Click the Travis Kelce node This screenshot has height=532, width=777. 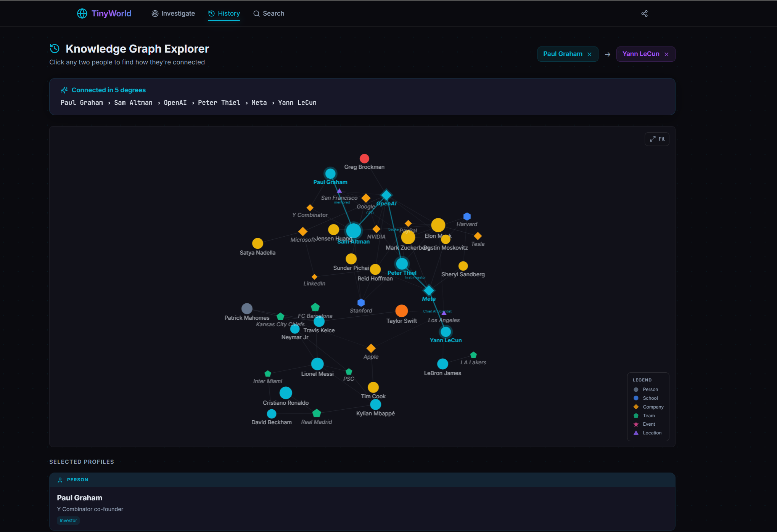319,322
